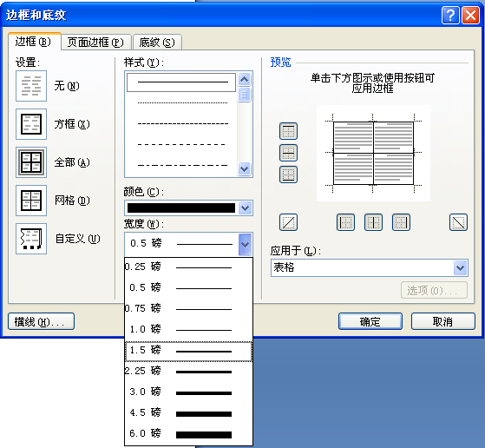Apply the diagonal-down border button
The height and width of the screenshot is (448, 485).
click(458, 222)
